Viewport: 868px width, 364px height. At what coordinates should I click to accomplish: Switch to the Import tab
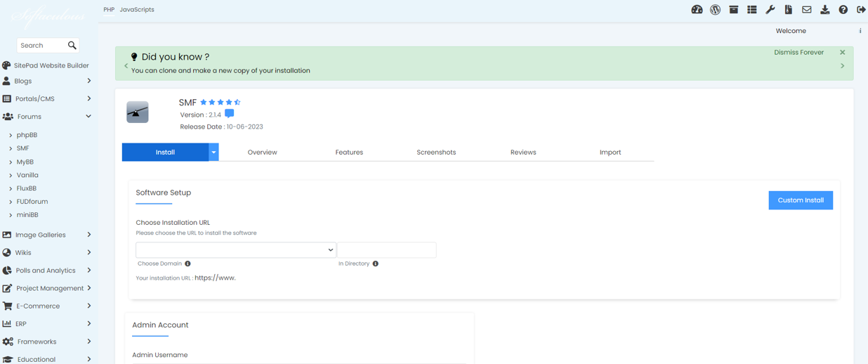tap(610, 152)
